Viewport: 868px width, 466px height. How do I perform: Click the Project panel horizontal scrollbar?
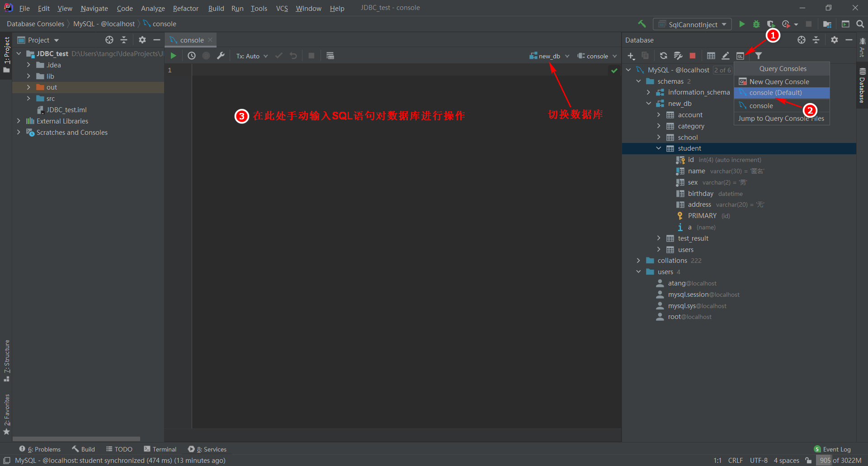point(76,438)
